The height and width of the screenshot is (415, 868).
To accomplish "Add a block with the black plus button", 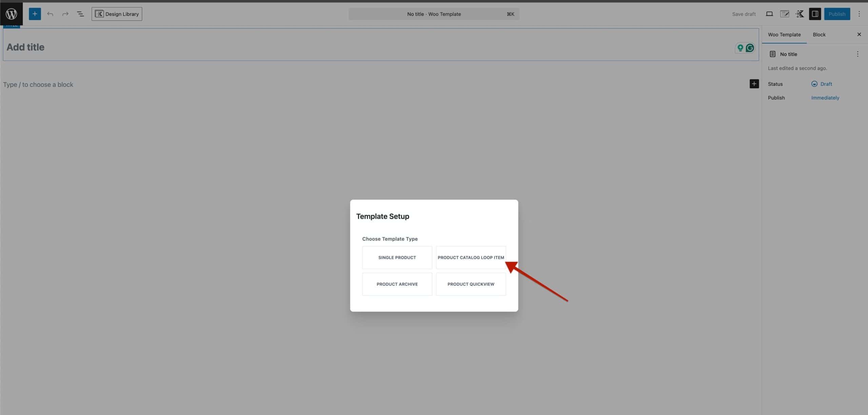I will (754, 84).
